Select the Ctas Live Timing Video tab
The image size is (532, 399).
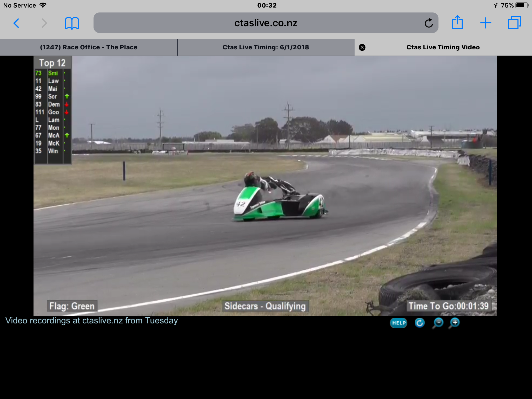[x=443, y=47]
